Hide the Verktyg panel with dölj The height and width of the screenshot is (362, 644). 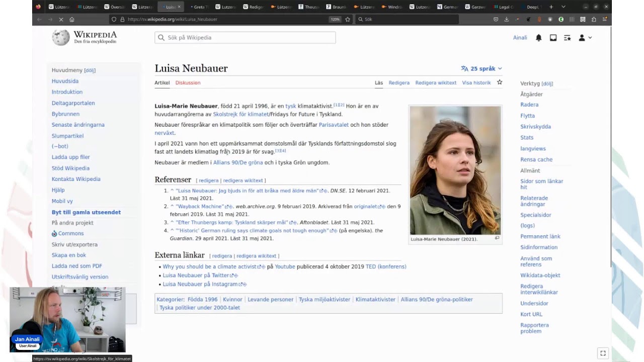click(547, 83)
